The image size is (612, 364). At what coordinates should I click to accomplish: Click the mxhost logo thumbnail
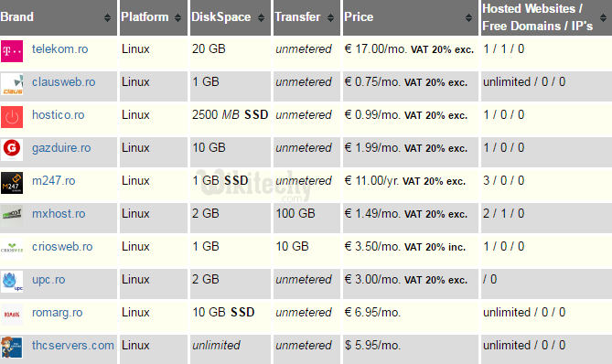pyautogui.click(x=12, y=216)
